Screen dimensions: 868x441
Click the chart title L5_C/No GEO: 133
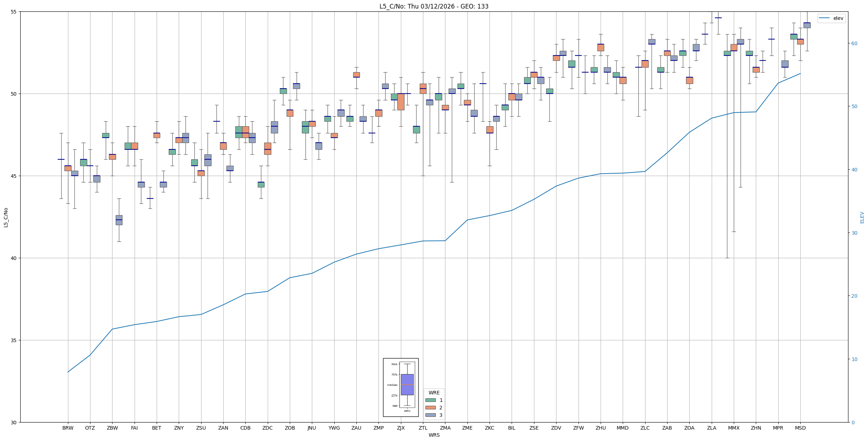click(x=434, y=6)
